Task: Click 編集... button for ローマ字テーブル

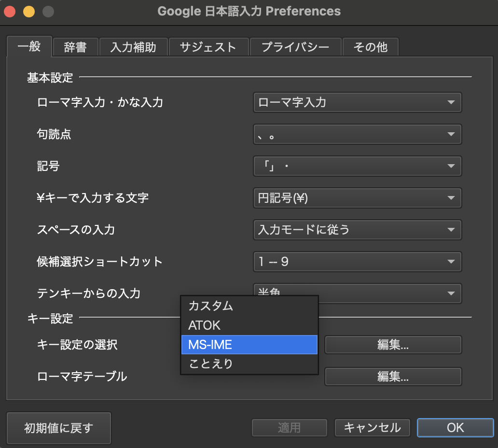Action: click(393, 377)
